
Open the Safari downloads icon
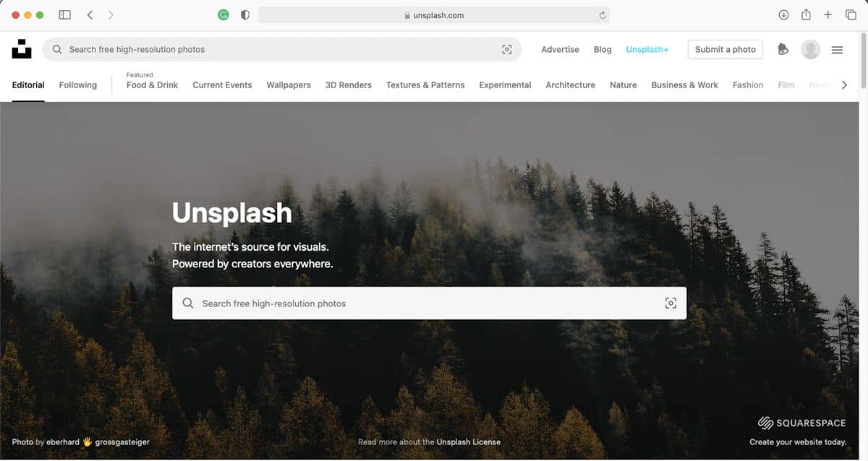point(783,14)
